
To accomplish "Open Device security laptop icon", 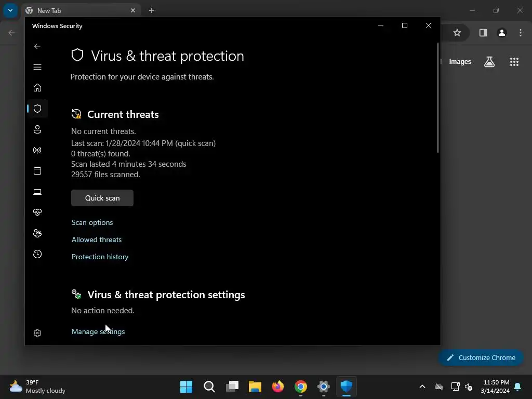I will [37, 192].
